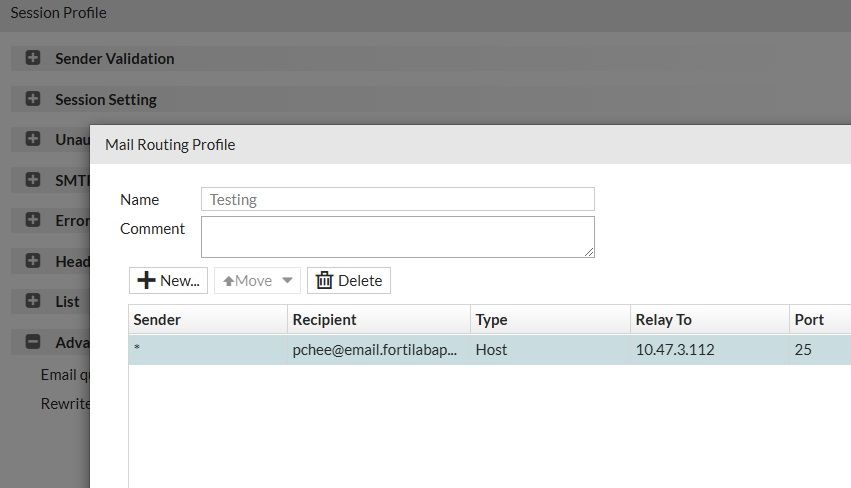
Task: Click the pchee recipient cell
Action: click(375, 350)
